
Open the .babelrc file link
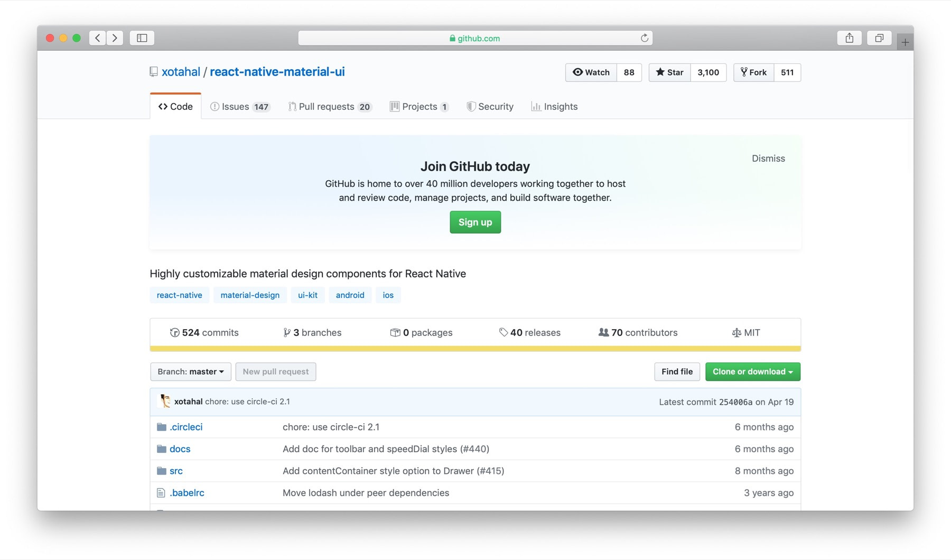point(187,493)
